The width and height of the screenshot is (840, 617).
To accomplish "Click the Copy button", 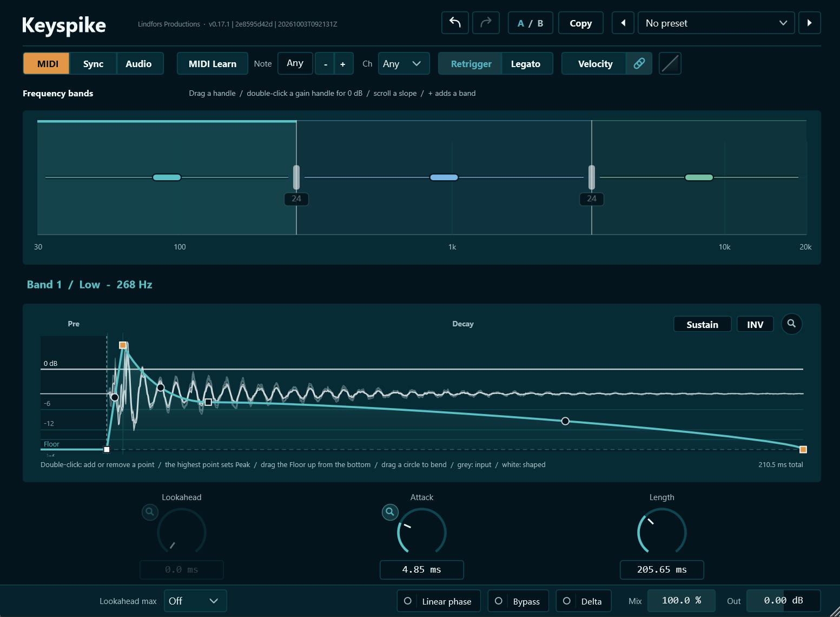I will pyautogui.click(x=580, y=23).
